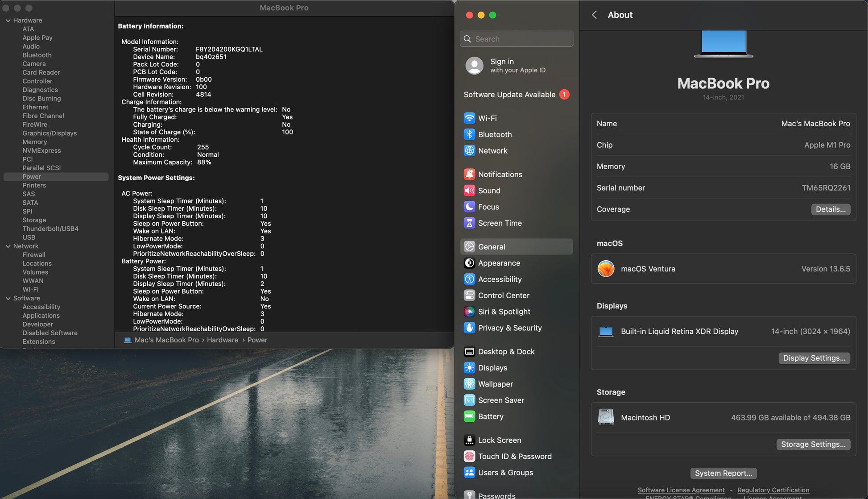Open Privacy & Security hand icon
This screenshot has height=499, width=868.
coord(469,328)
